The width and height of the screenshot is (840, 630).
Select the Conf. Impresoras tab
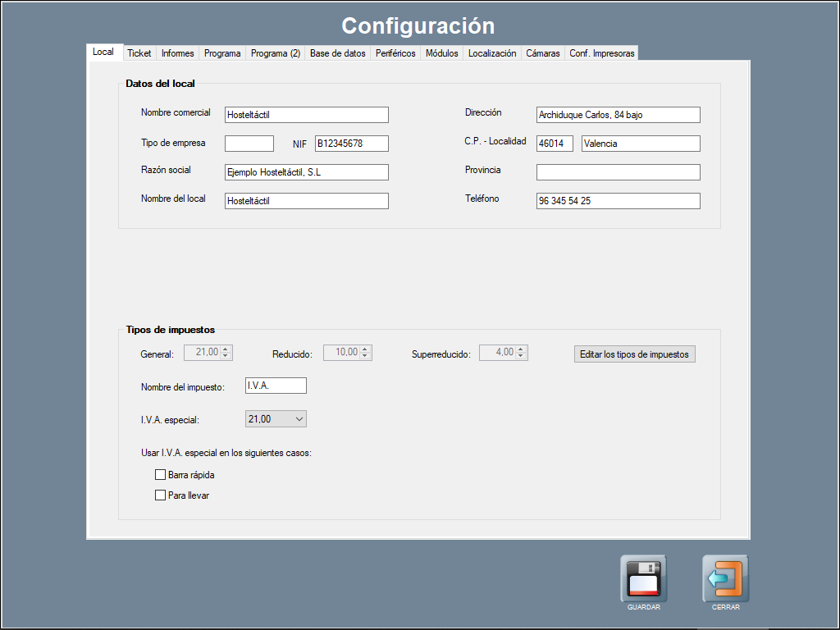[x=601, y=53]
